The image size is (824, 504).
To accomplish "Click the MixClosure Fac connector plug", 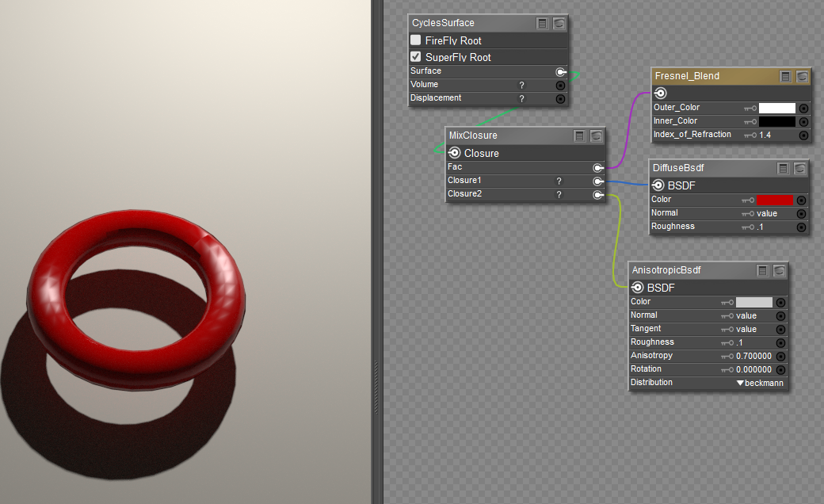I will 598,168.
